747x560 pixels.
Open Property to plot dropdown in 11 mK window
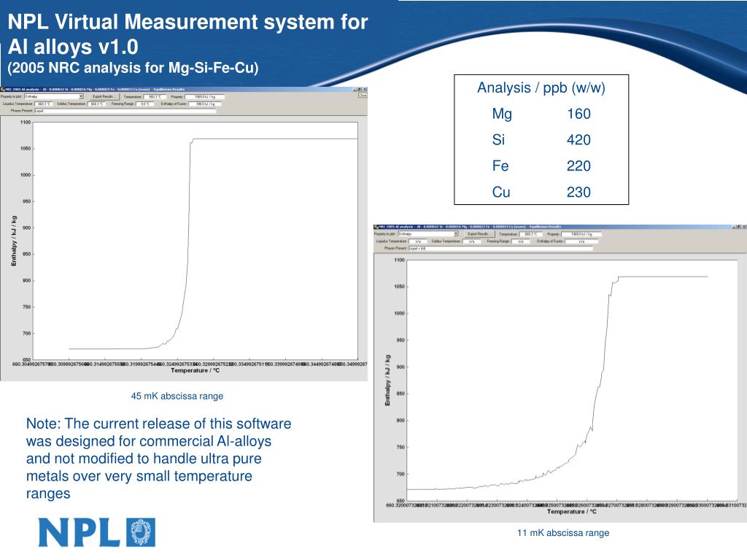pos(427,234)
